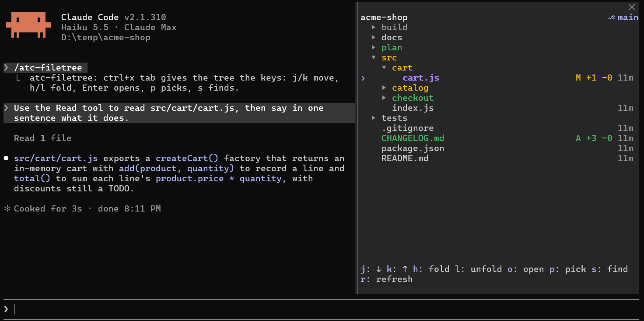Click the 'A +3 -0' status on CHANGELOG.md

click(x=594, y=138)
